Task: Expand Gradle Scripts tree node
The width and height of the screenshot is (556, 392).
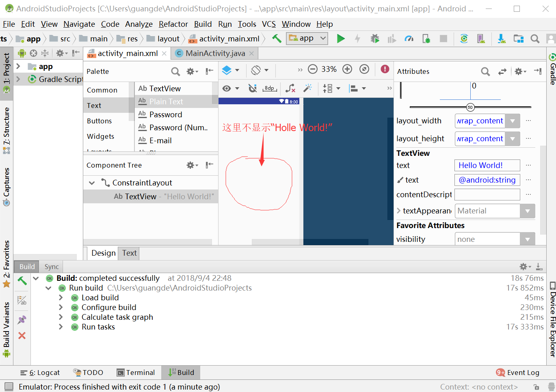Action: 18,79
